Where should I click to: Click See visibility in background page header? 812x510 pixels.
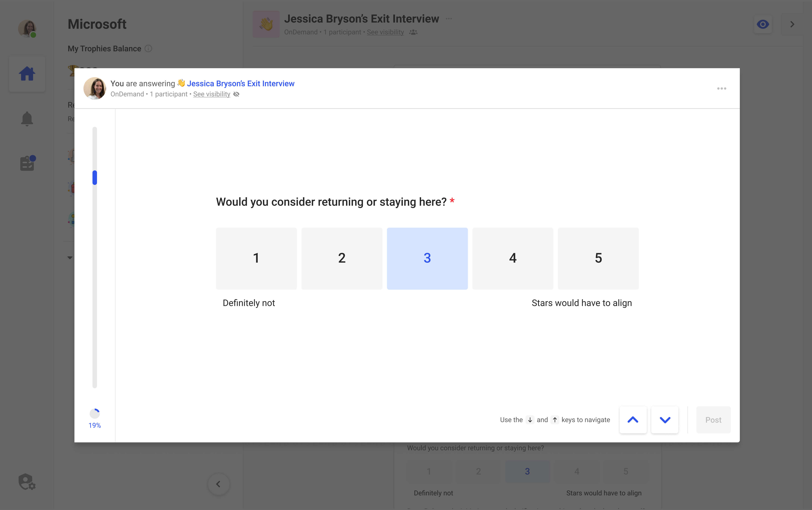click(x=385, y=32)
